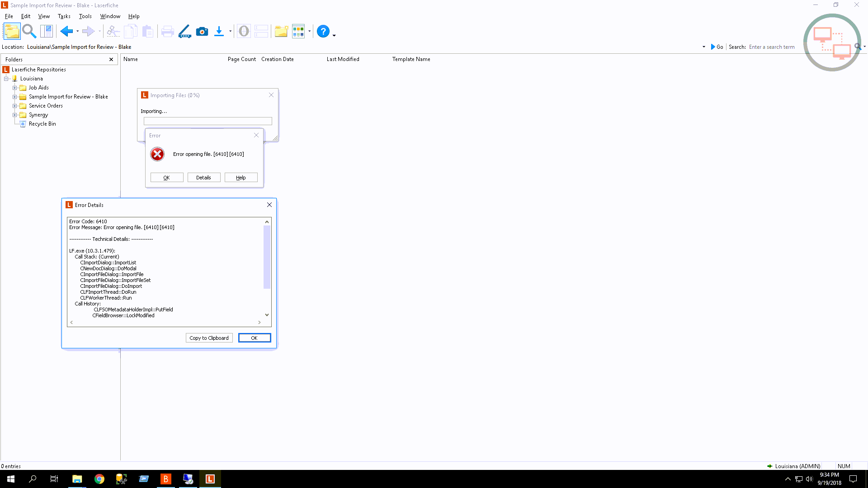Toggle the folder browser pane icon
This screenshot has width=868, height=488.
tap(12, 31)
